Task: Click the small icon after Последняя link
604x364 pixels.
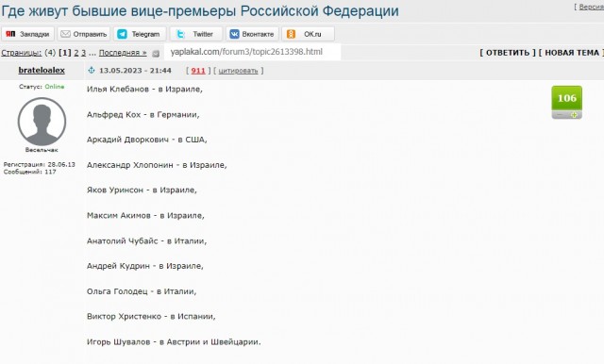Action: pos(156,54)
